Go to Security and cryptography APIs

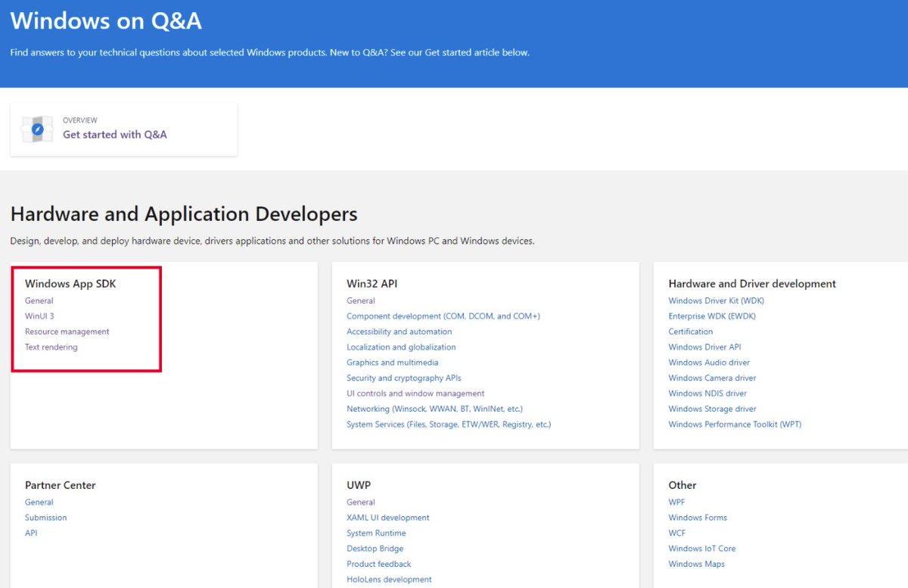click(404, 378)
